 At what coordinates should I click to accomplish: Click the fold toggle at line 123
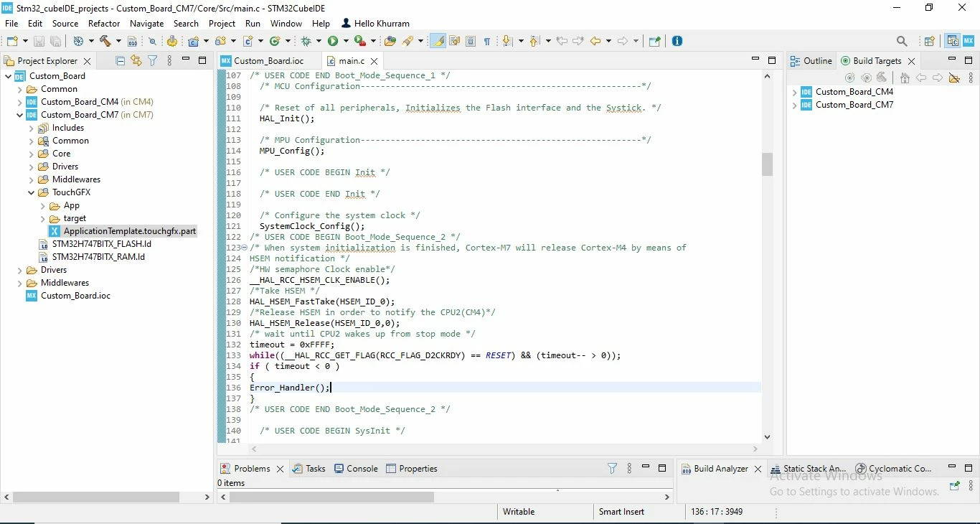[x=244, y=248]
